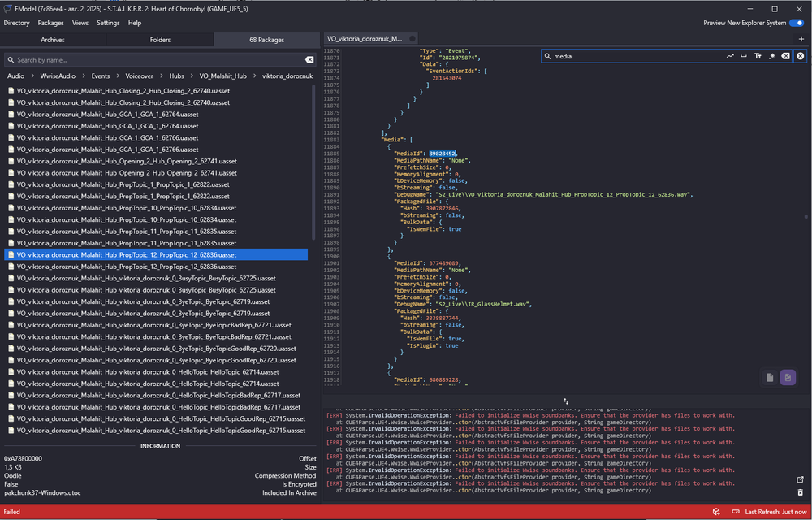Screen dimensions: 812x520
Task: Toggle Preview New Explorer System switch
Action: pos(797,23)
